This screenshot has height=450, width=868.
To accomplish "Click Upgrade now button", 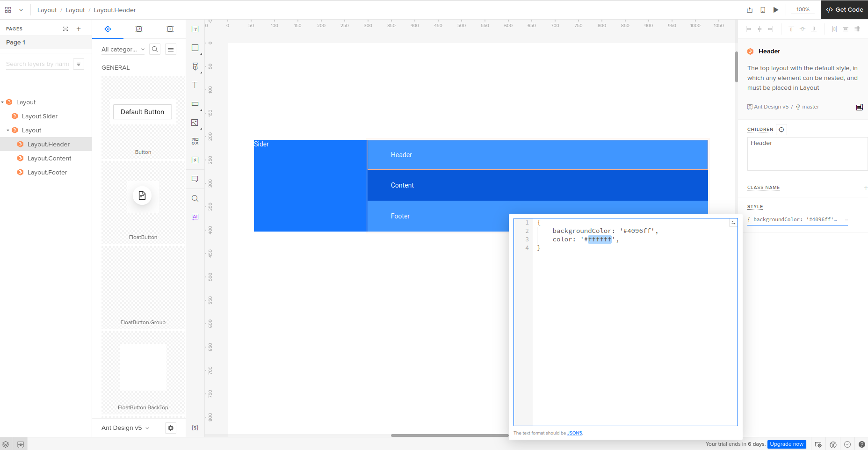I will tap(787, 444).
